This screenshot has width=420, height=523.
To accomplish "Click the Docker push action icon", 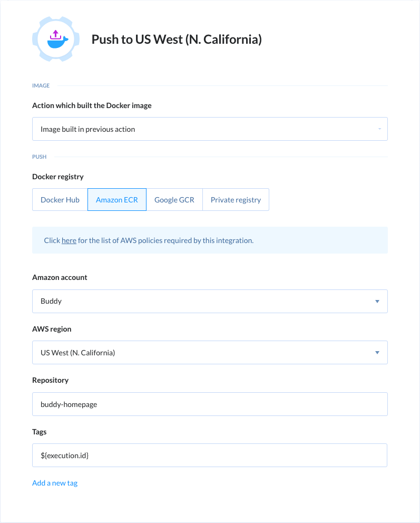I will [56, 39].
